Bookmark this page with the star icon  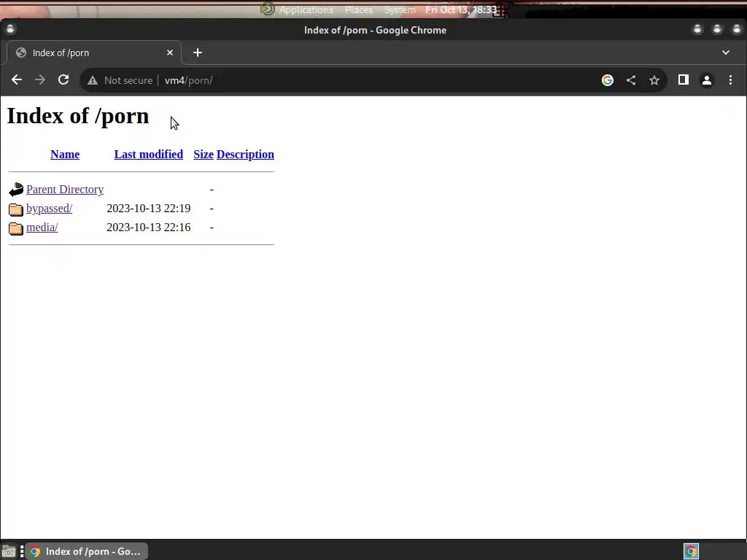pos(654,80)
